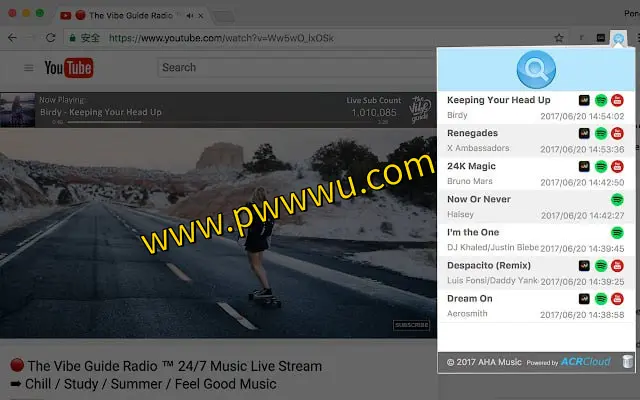This screenshot has height=400, width=640.
Task: Open YouTube link for Despacito (Remix)
Action: click(x=618, y=266)
